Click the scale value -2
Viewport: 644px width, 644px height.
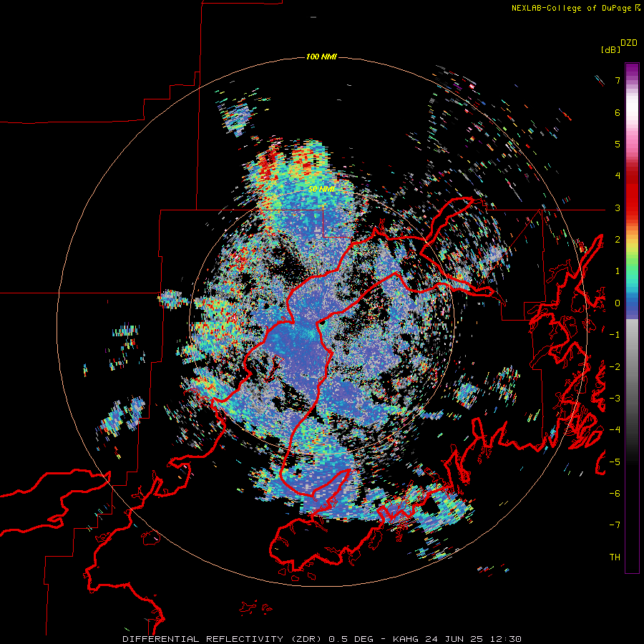[x=615, y=366]
